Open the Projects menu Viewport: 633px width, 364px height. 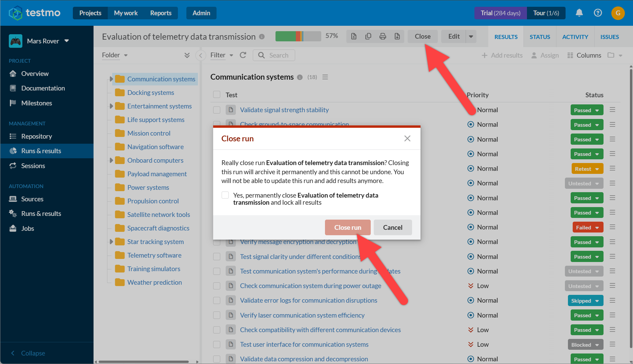tap(90, 13)
